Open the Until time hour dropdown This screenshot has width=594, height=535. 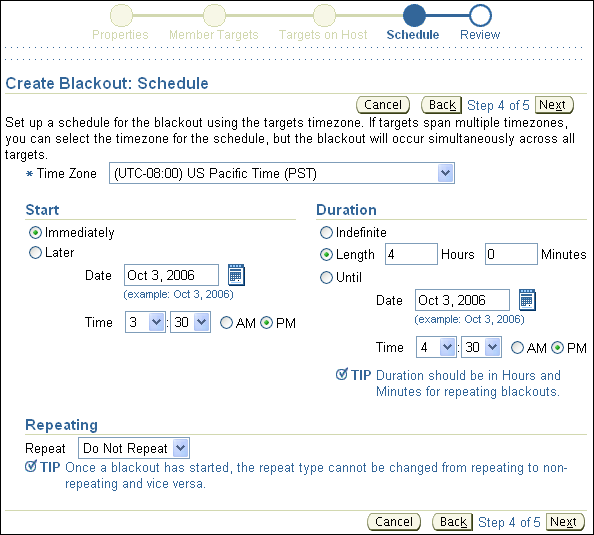[436, 347]
